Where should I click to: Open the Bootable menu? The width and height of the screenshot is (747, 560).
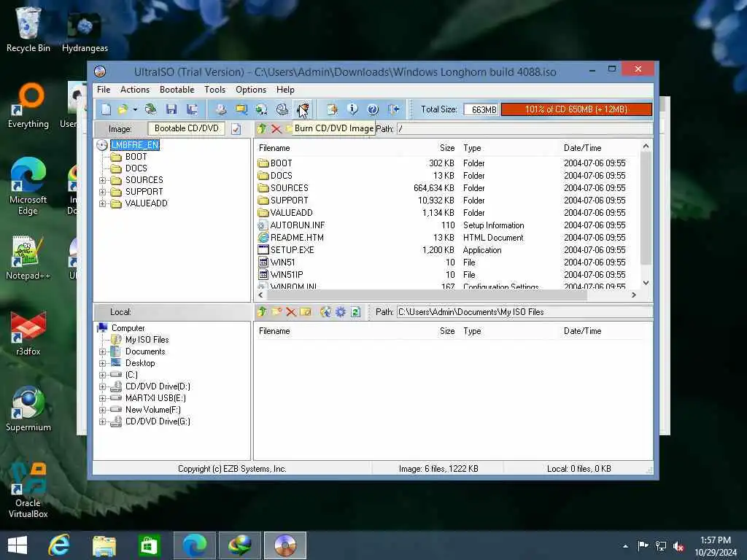point(177,90)
